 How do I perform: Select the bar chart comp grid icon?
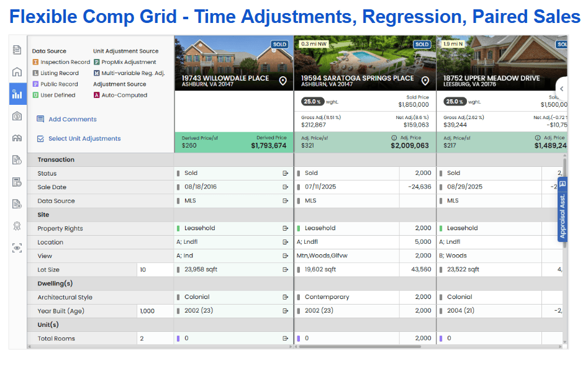point(17,94)
